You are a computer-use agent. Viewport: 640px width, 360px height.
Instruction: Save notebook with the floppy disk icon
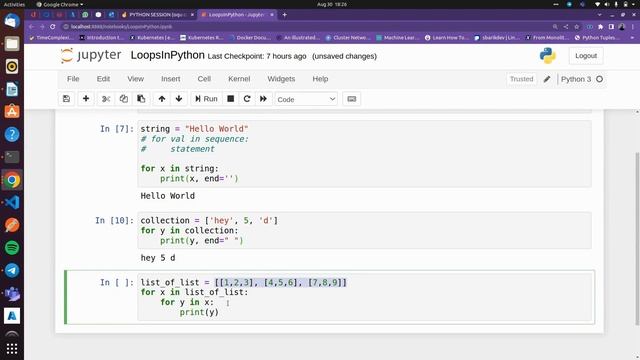67,99
